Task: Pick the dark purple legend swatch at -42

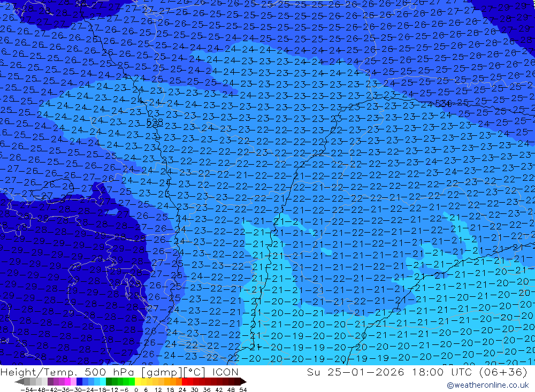Action: coord(50,382)
